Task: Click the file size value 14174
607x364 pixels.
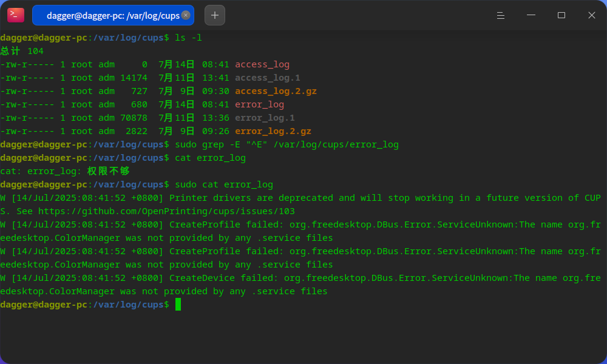Action: pyautogui.click(x=134, y=78)
